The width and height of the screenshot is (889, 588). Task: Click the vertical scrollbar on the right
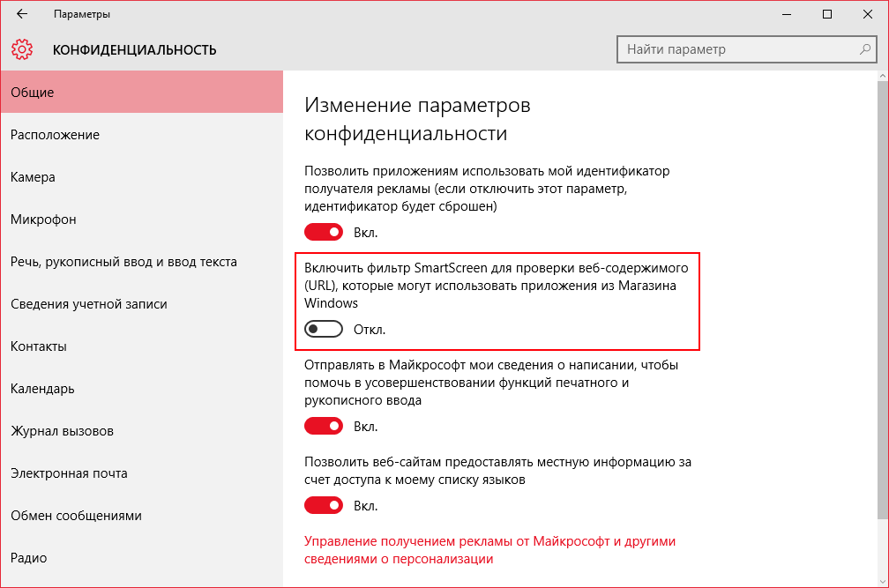coord(884,300)
